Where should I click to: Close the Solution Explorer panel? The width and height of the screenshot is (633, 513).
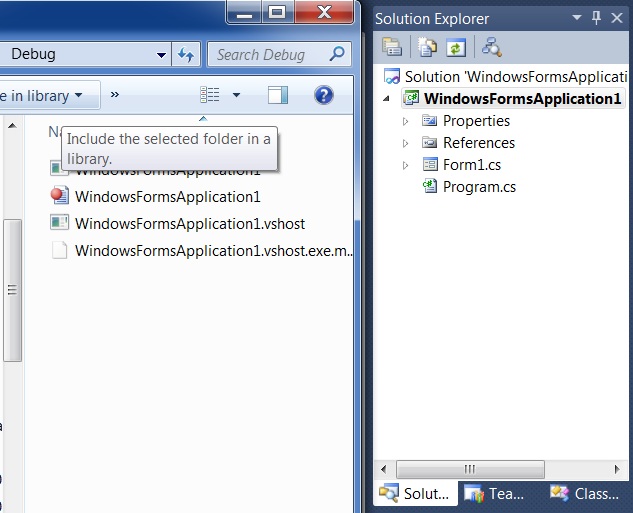617,18
